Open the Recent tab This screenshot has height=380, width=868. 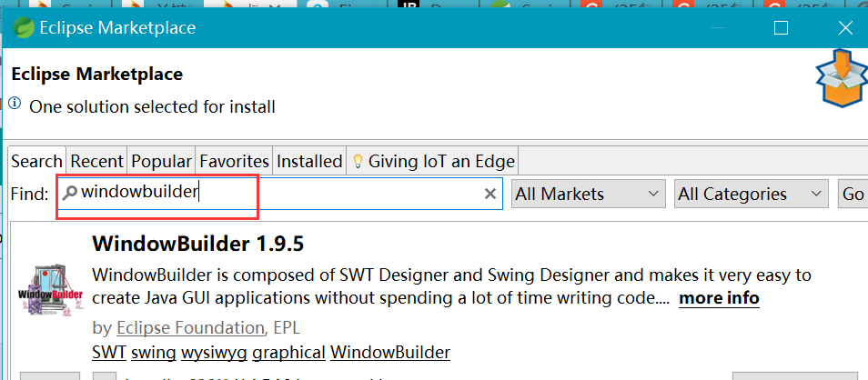(96, 162)
